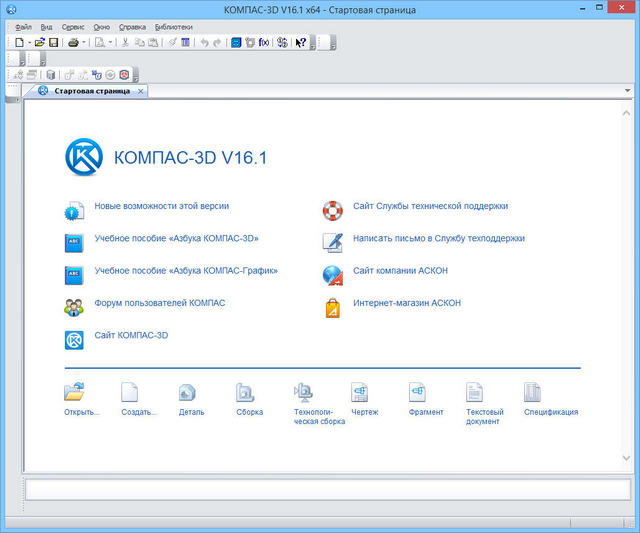The image size is (640, 533).
Task: Open the Библиотеки menu
Action: coord(173,27)
